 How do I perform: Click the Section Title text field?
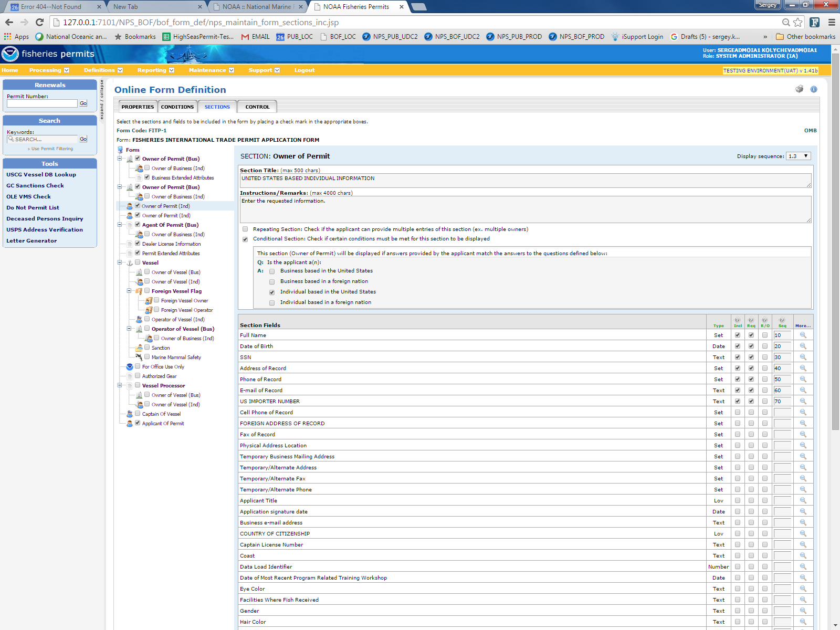(x=525, y=181)
